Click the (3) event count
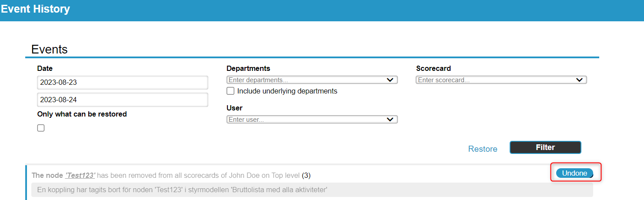This screenshot has width=644, height=200. (x=306, y=175)
